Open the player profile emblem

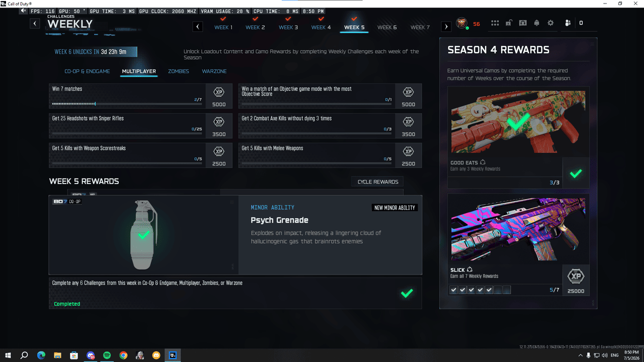(461, 23)
